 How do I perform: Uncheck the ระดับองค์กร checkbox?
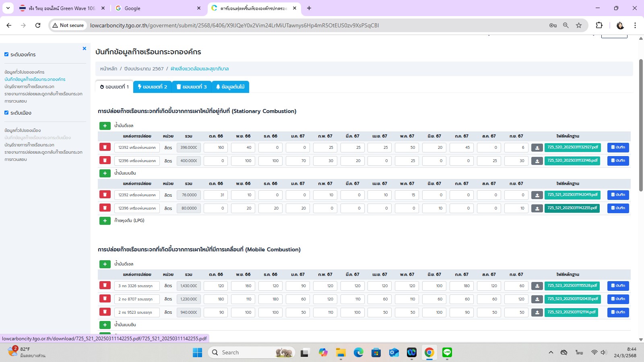point(6,54)
